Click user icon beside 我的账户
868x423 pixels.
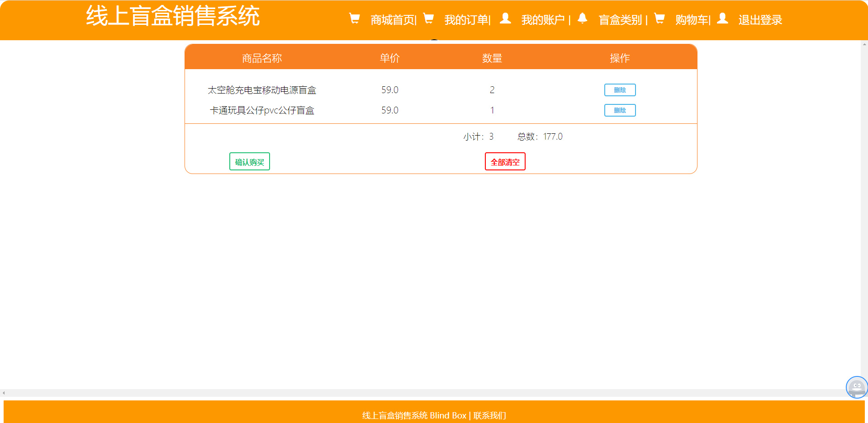click(x=505, y=19)
